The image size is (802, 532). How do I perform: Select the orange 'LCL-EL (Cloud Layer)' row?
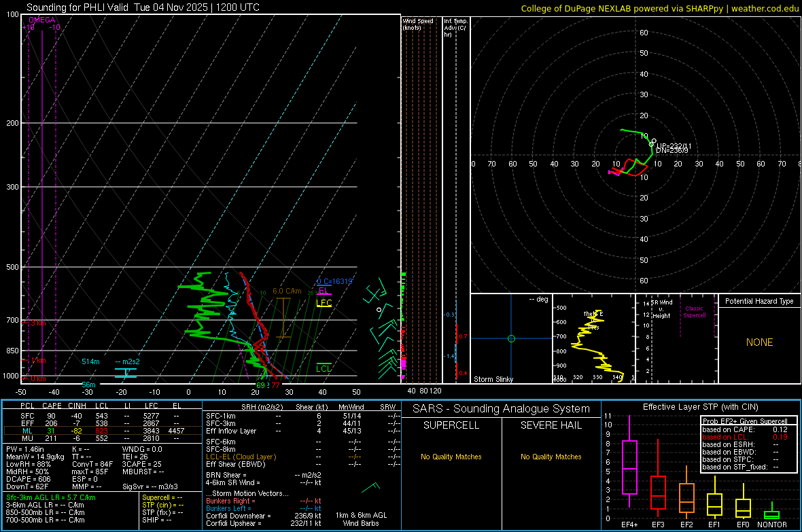[303, 457]
